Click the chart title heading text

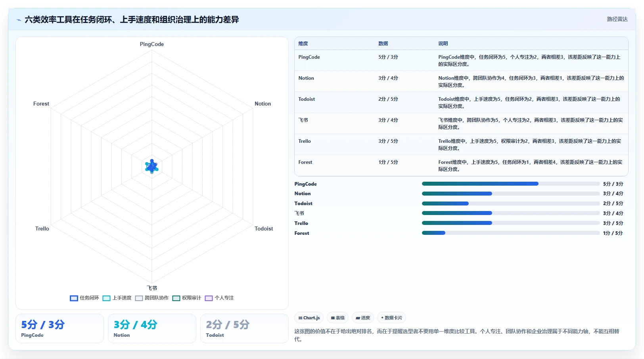(x=132, y=19)
